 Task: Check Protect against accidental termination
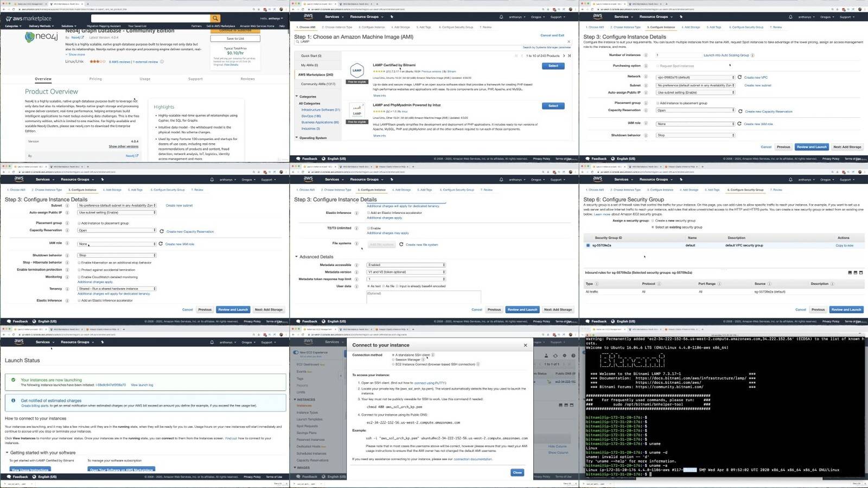[x=79, y=270]
